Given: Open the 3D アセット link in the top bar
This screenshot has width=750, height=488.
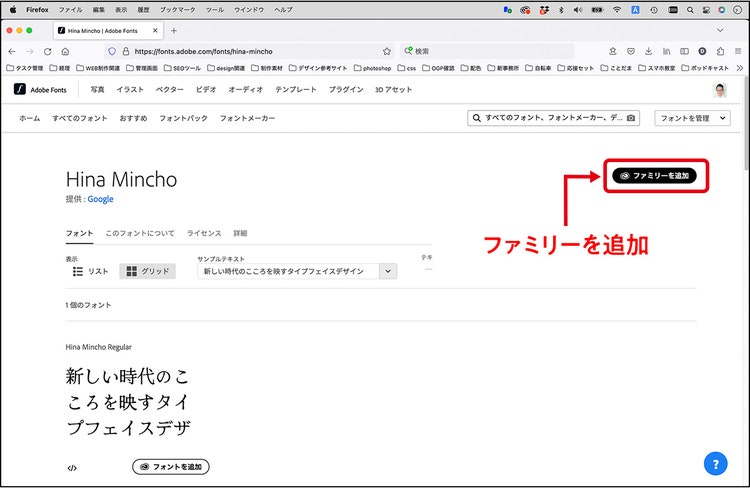Looking at the screenshot, I should pyautogui.click(x=393, y=89).
